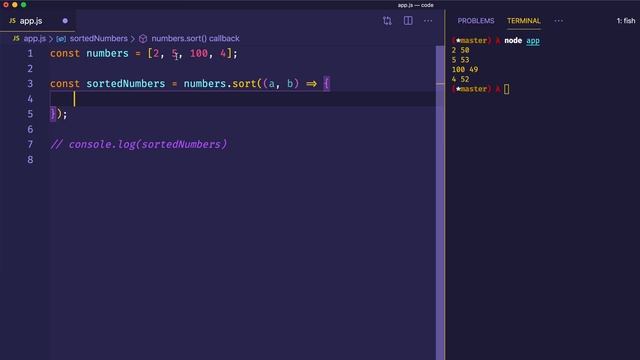640x360 pixels.
Task: Click the cube symbol icon in breadcrumb
Action: coord(143,39)
